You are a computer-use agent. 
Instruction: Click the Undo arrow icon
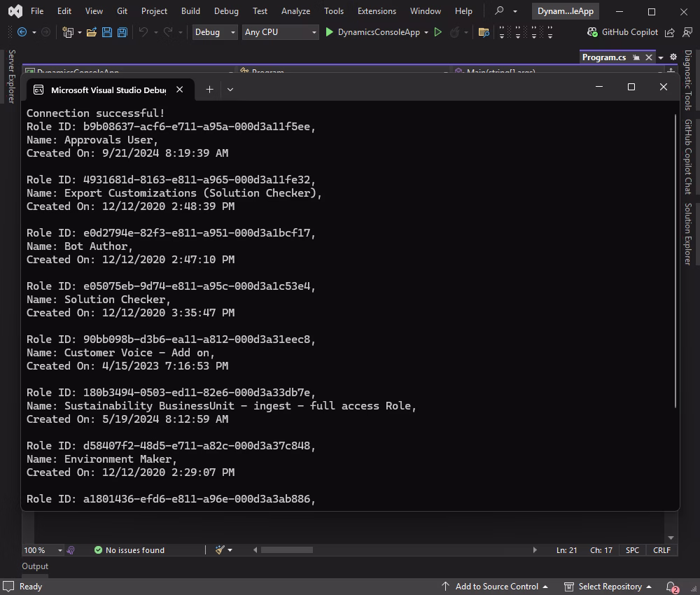tap(143, 32)
